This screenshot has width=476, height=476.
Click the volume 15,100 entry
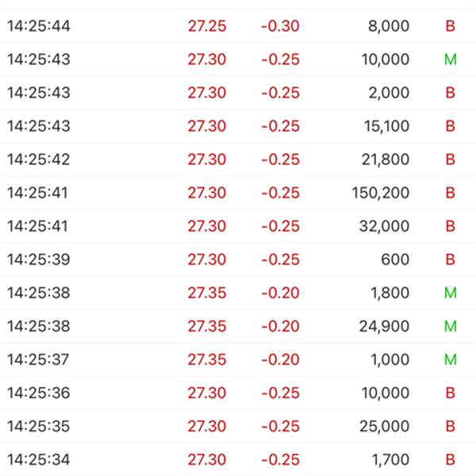387,126
